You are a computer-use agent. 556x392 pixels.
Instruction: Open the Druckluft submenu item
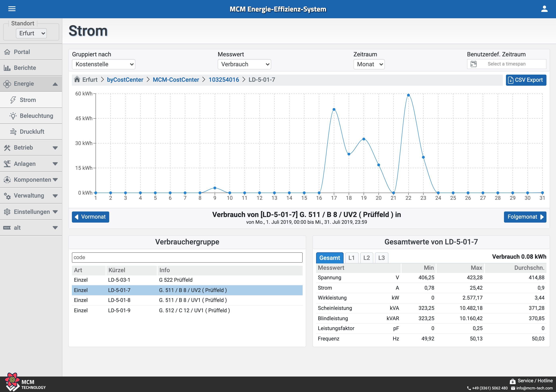point(31,132)
